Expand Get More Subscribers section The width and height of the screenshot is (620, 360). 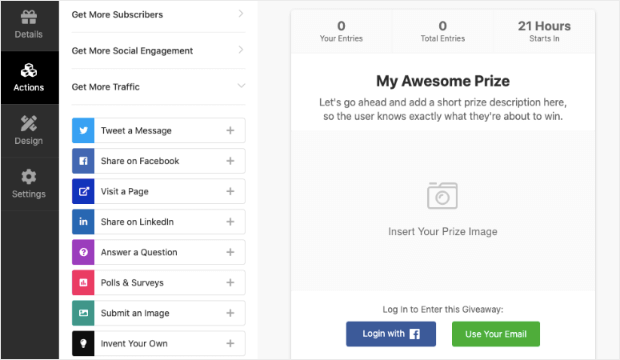[158, 15]
